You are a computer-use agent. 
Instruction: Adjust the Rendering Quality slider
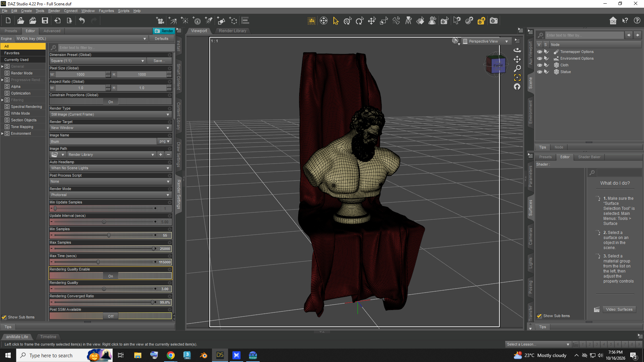click(x=104, y=289)
